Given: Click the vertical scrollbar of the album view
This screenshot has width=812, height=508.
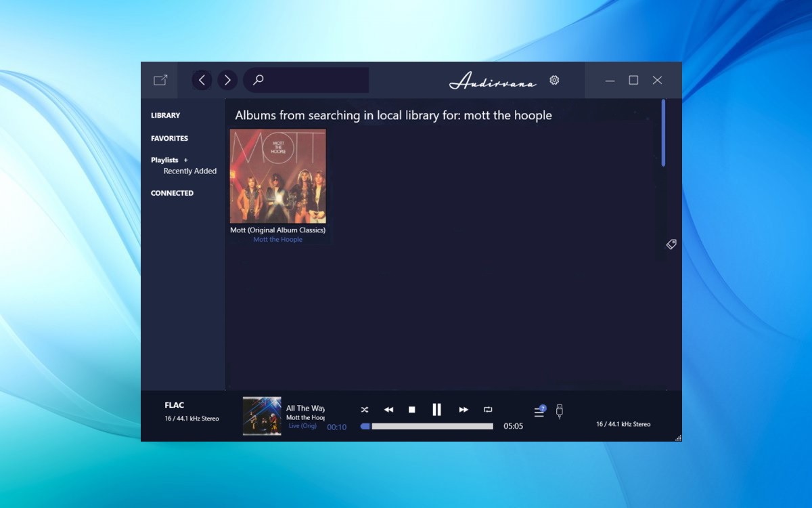Looking at the screenshot, I should tap(663, 133).
